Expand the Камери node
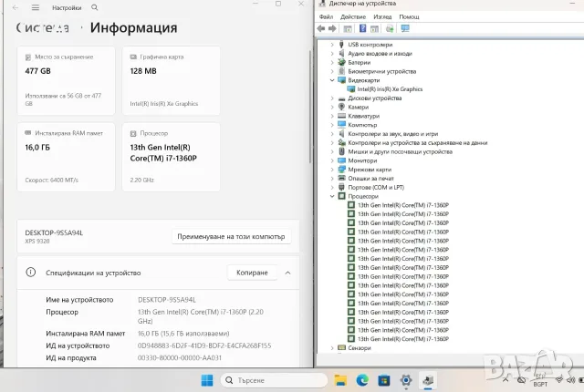The width and height of the screenshot is (584, 392). (332, 107)
